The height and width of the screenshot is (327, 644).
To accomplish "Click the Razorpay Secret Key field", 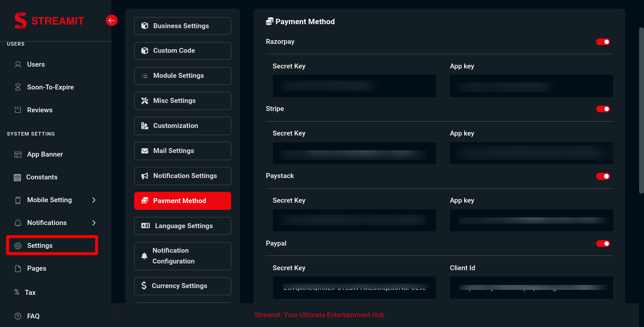I will (354, 86).
